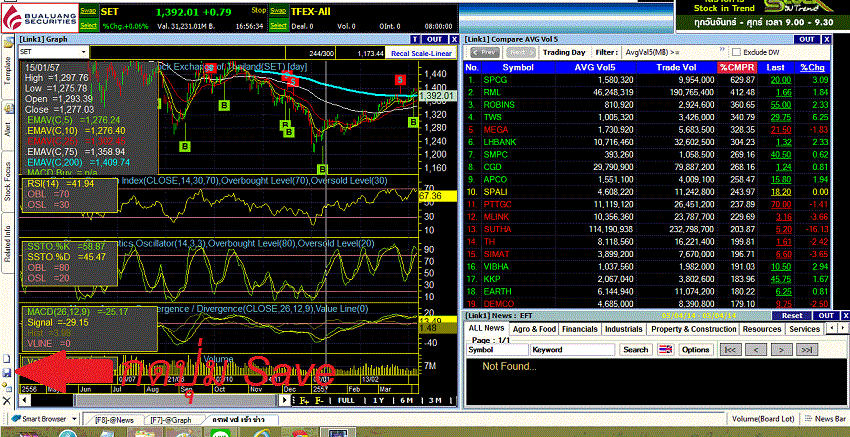Click the Search button in News panel
This screenshot has width=850, height=437.
click(x=635, y=350)
